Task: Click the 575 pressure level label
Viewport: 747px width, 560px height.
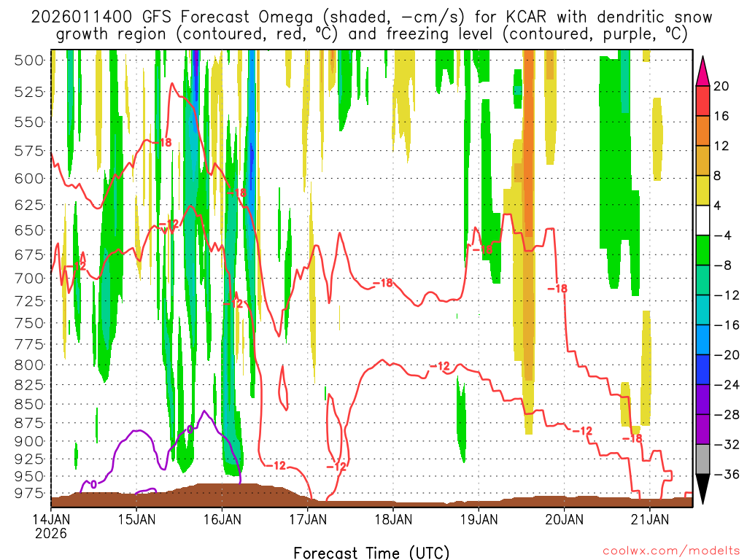Action: point(28,152)
